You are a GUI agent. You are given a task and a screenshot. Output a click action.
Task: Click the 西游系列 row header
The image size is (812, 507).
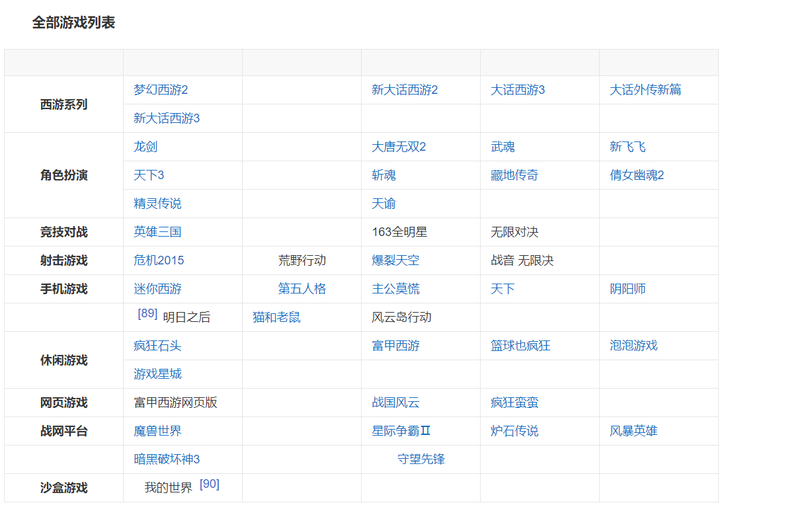click(x=63, y=104)
